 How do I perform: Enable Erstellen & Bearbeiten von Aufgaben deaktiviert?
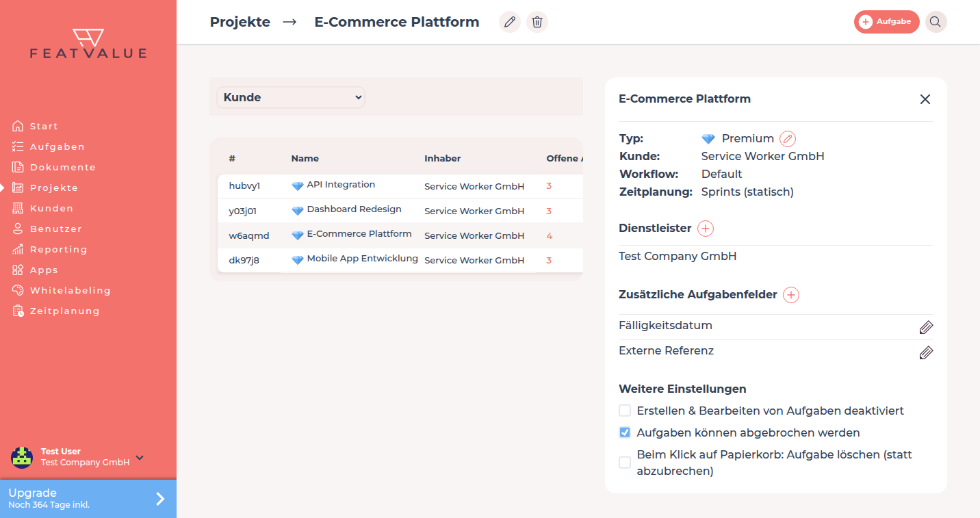(x=625, y=411)
